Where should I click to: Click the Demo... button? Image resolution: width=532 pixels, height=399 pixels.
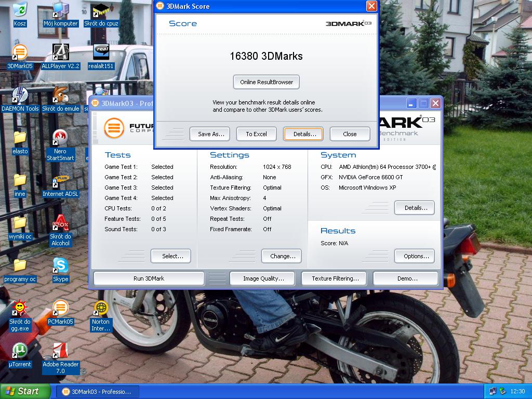[x=406, y=278]
